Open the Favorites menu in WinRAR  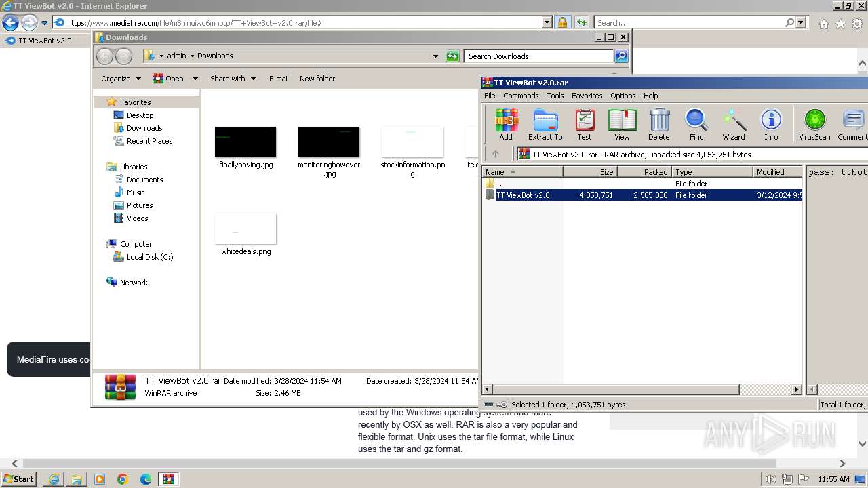587,96
